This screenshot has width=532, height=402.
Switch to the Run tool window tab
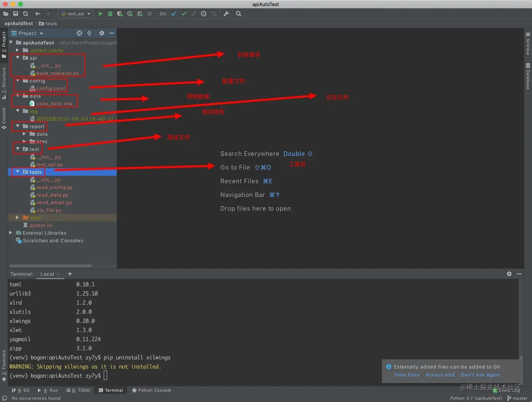48,390
